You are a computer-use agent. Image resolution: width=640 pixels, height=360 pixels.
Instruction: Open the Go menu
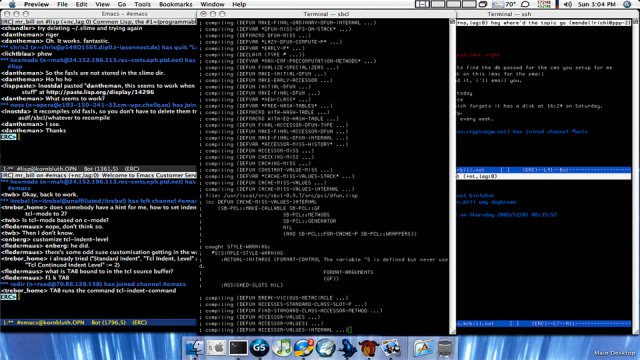(x=122, y=4)
